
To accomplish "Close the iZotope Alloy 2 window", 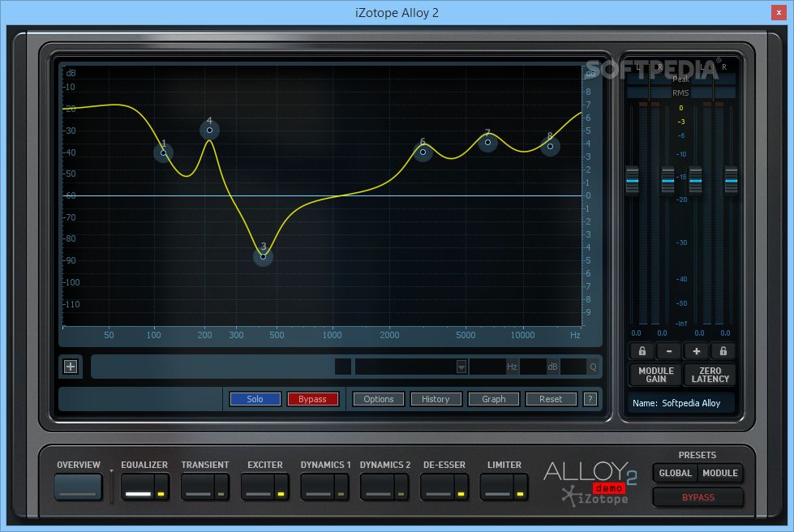I will tap(779, 13).
